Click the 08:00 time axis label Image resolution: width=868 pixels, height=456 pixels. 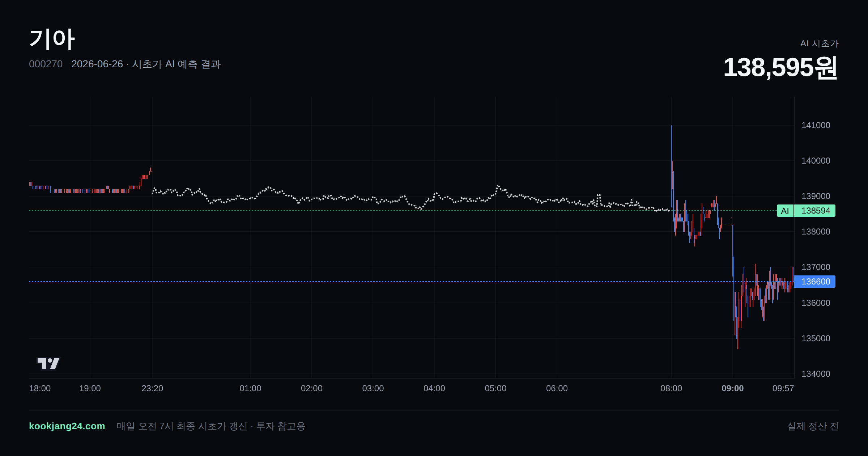tap(671, 388)
